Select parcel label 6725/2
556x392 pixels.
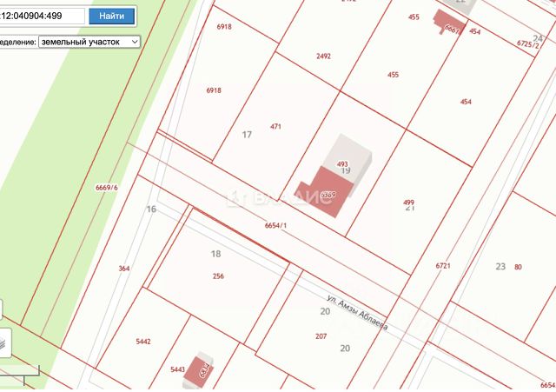click(528, 44)
